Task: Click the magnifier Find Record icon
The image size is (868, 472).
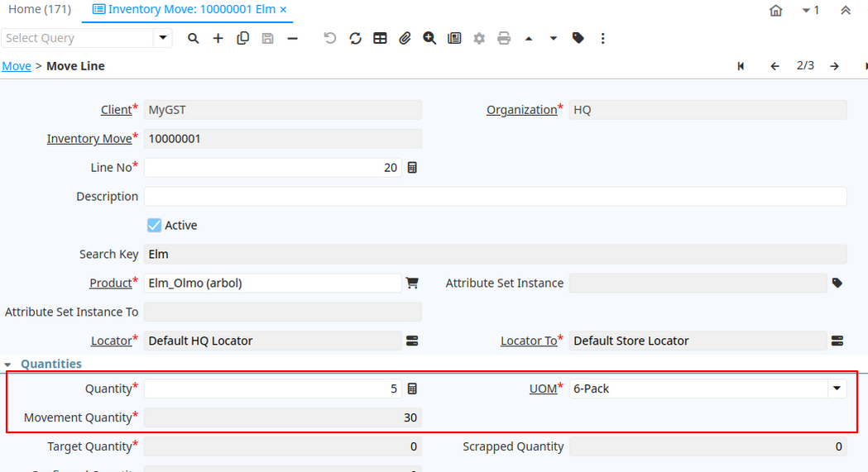Action: (x=193, y=38)
